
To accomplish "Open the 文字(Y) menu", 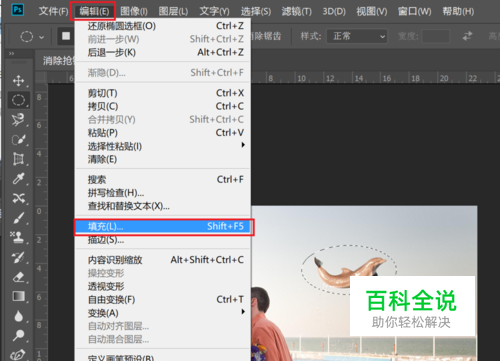I will point(214,11).
